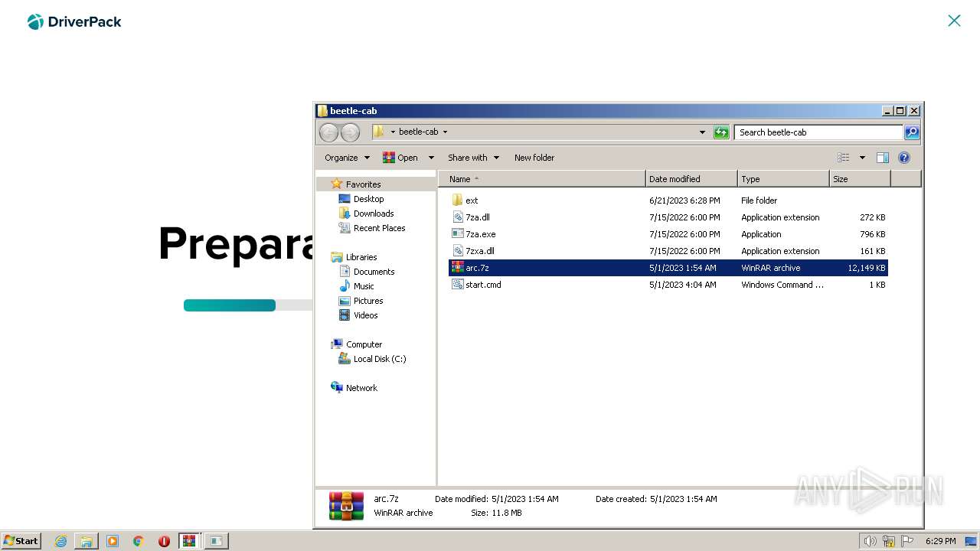Click the DriverPack logo

(x=74, y=21)
